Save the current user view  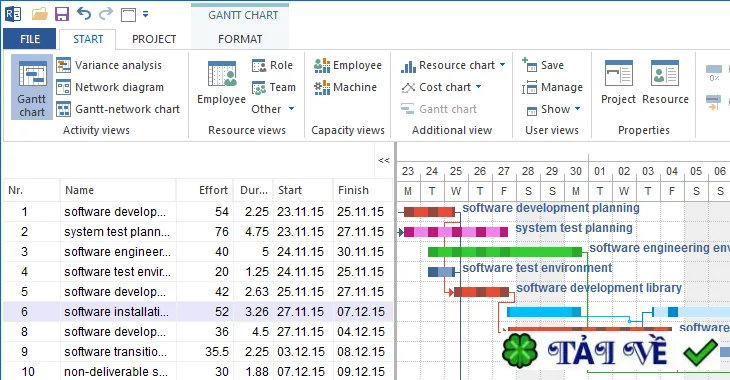pos(543,65)
